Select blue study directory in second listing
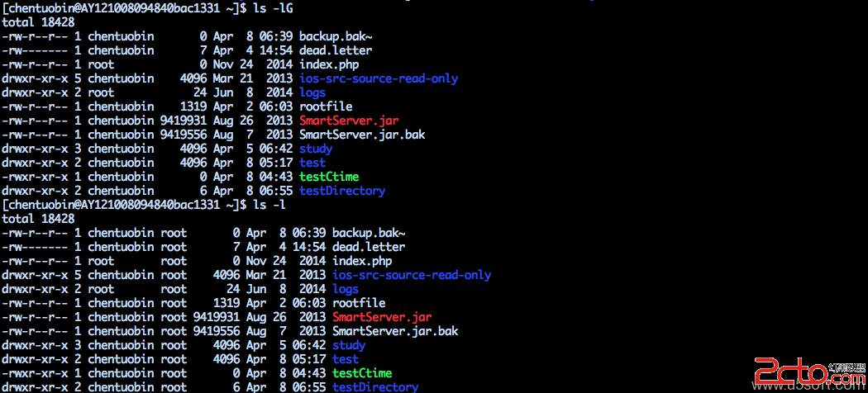 (x=349, y=345)
